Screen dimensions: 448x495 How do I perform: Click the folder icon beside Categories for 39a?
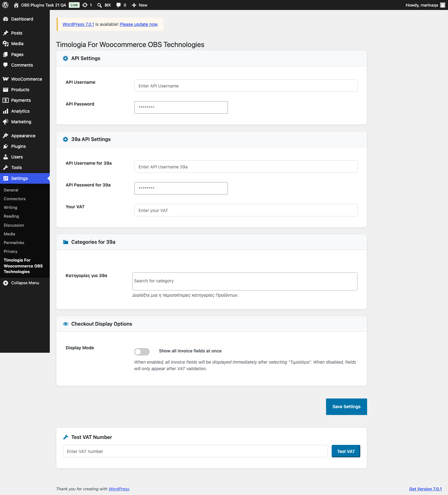pos(66,242)
